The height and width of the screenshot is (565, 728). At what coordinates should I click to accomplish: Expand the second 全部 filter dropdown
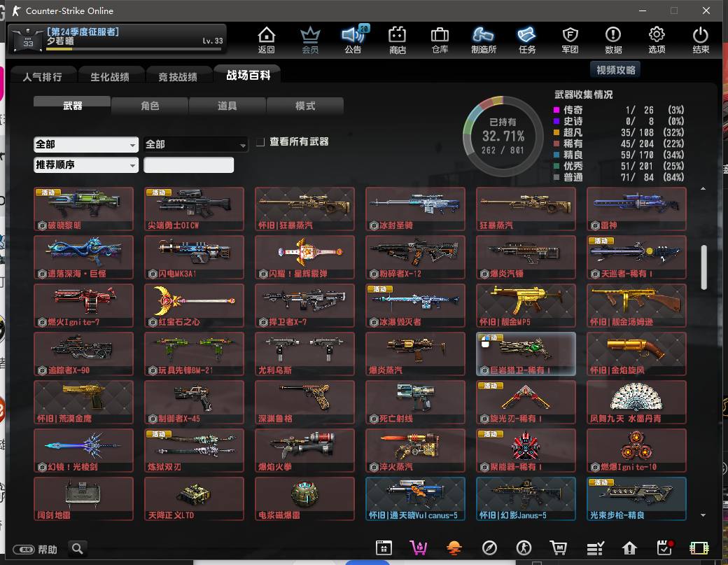coord(195,144)
